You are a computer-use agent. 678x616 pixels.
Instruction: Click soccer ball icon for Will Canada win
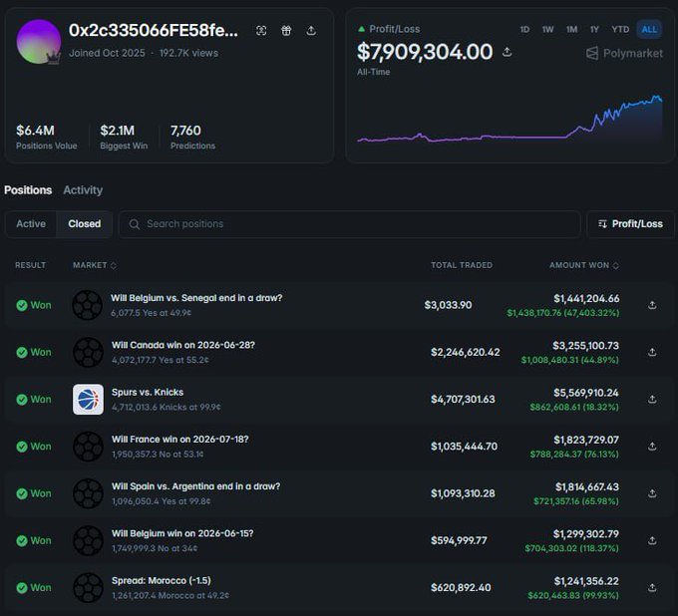pyautogui.click(x=88, y=352)
